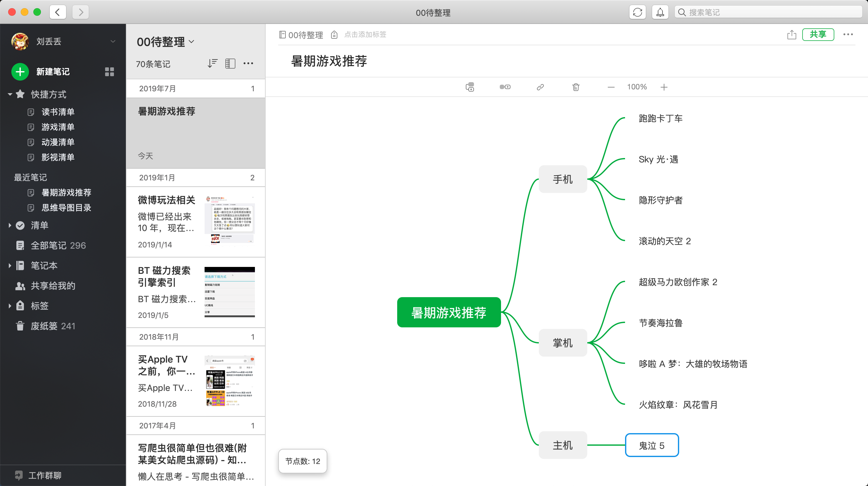Open the notifications bell
The image size is (868, 486).
coord(660,13)
